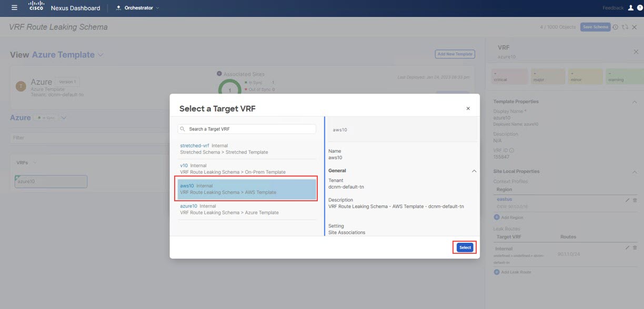Click the Azure template avatar icon
644x309 pixels.
click(x=21, y=86)
